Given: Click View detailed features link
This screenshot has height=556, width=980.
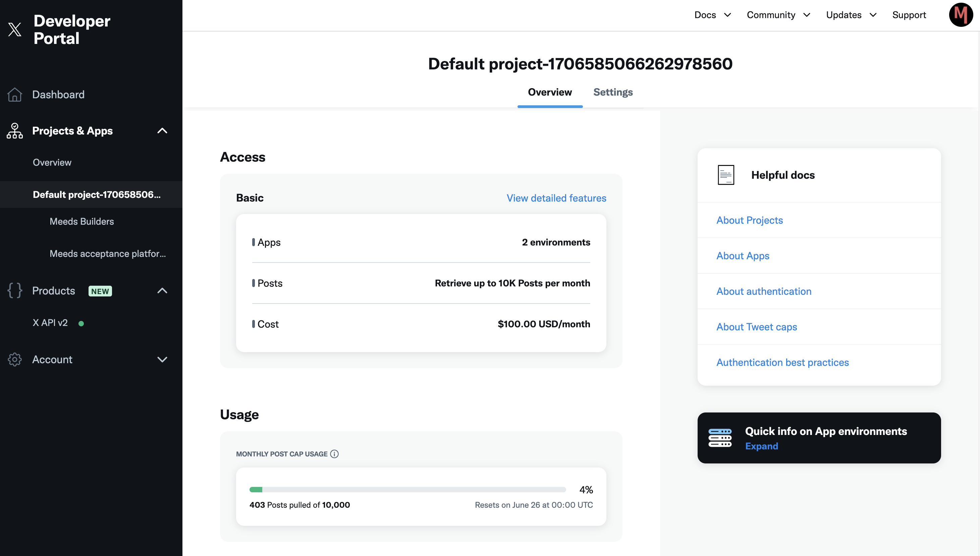Looking at the screenshot, I should 556,198.
